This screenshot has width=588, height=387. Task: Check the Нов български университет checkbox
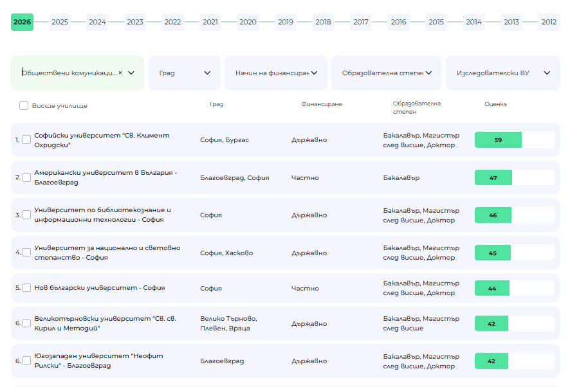[26, 288]
